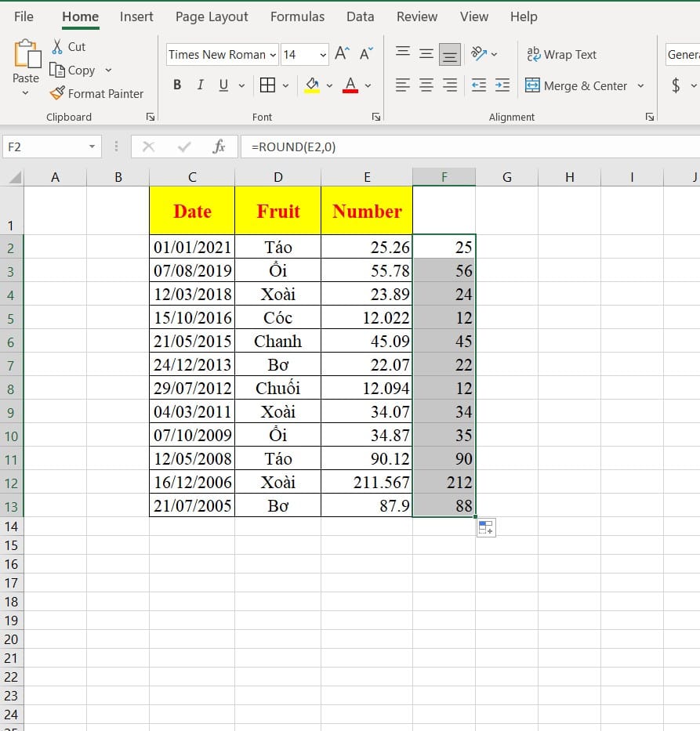Decrease the cell indent
Image resolution: width=700 pixels, height=731 pixels.
pyautogui.click(x=478, y=85)
